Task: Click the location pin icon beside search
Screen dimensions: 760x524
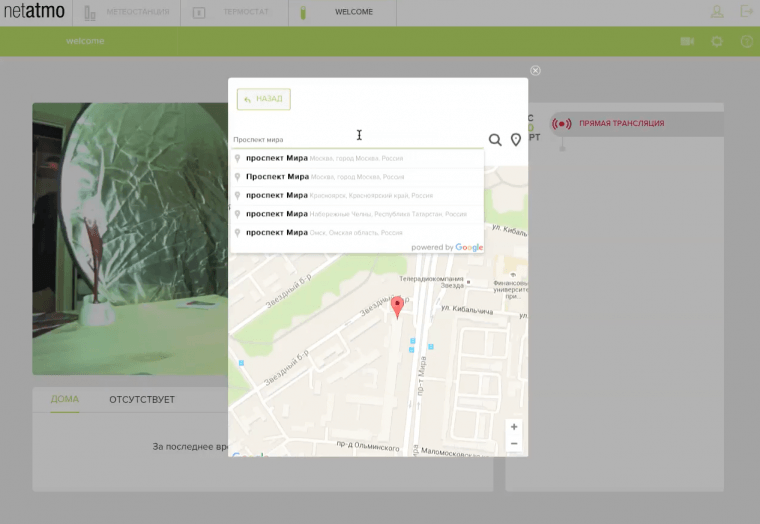Action: (516, 140)
